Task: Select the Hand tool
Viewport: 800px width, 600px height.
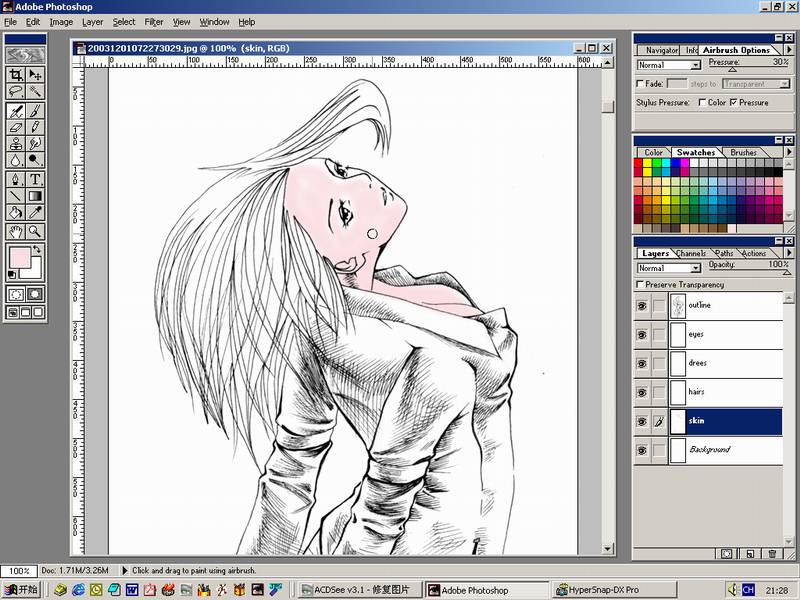Action: tap(16, 232)
